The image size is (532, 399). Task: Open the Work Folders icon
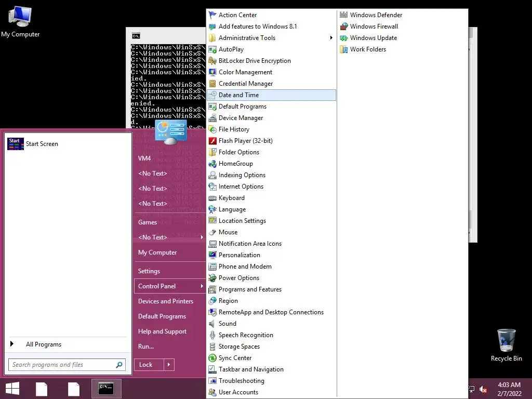[x=344, y=49]
